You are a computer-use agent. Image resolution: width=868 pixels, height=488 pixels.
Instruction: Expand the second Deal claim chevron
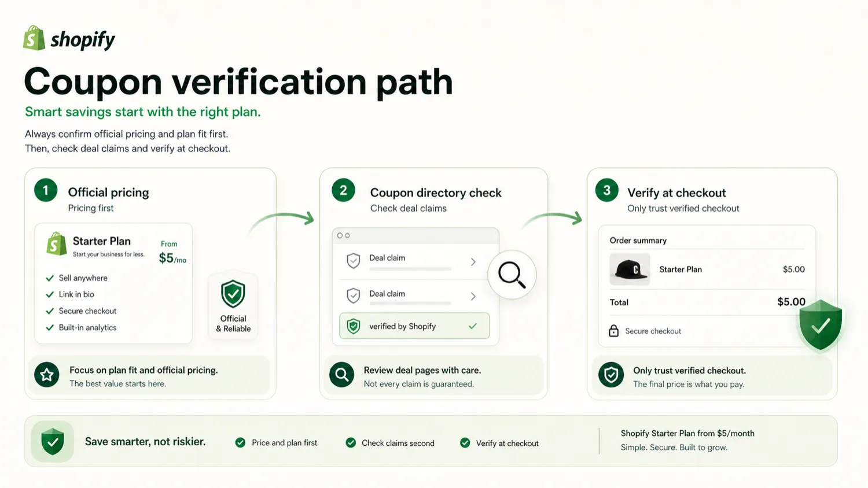pyautogui.click(x=473, y=297)
